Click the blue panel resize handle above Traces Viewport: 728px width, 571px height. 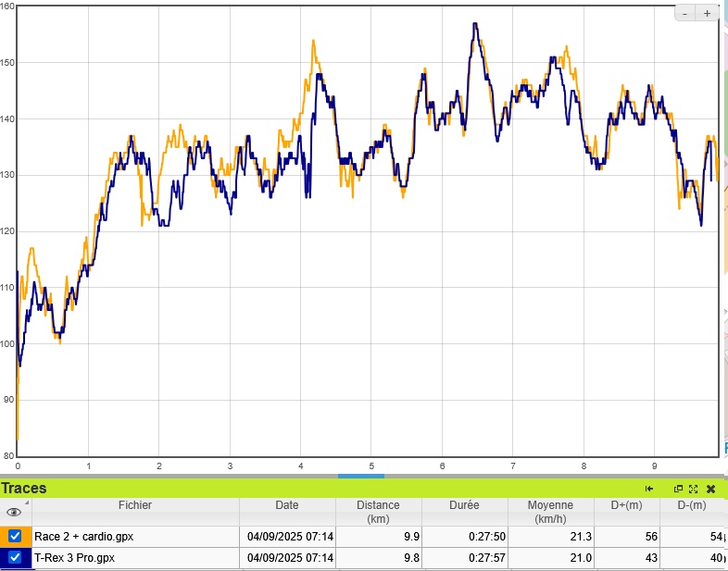(360, 476)
